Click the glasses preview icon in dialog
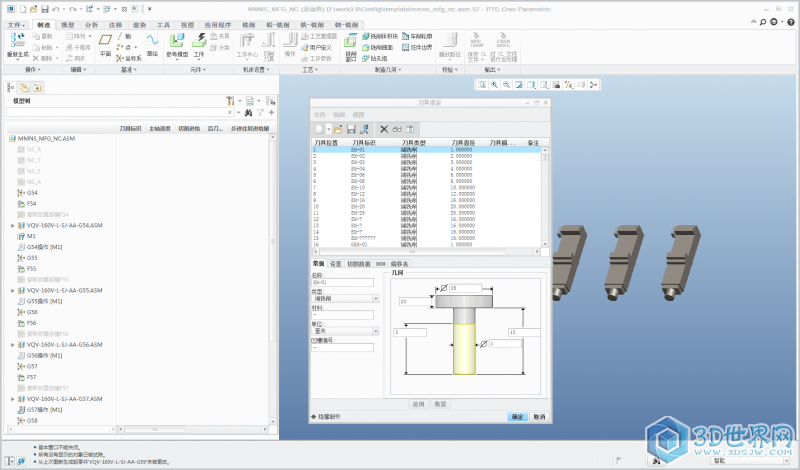Viewport: 800px width, 470px height. pos(397,129)
